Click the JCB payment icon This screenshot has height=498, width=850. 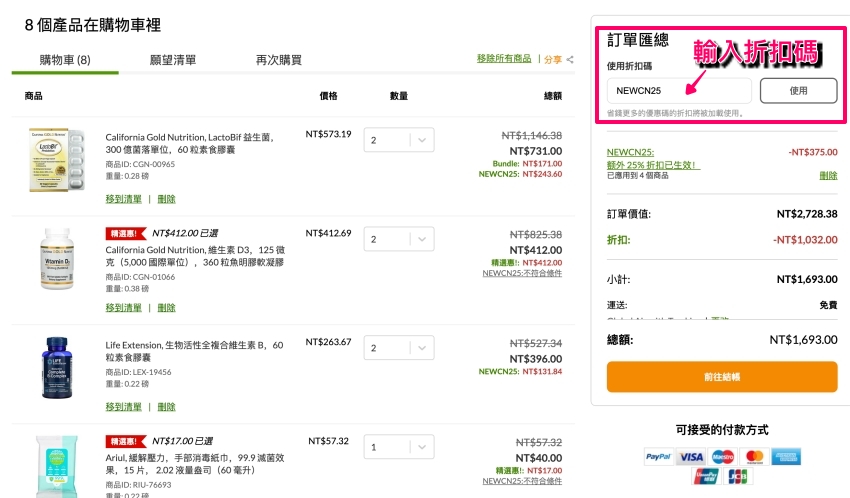click(x=737, y=477)
